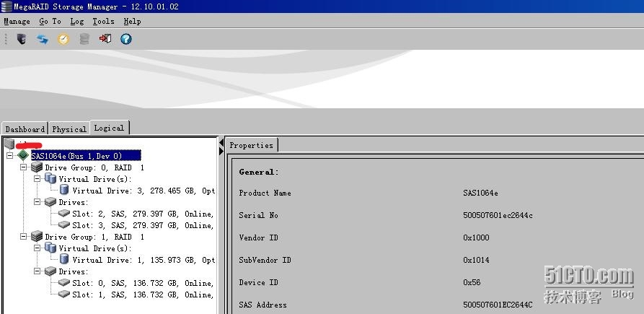Open the blue help question-mark icon
Screen dimensions: 644x314
126,39
